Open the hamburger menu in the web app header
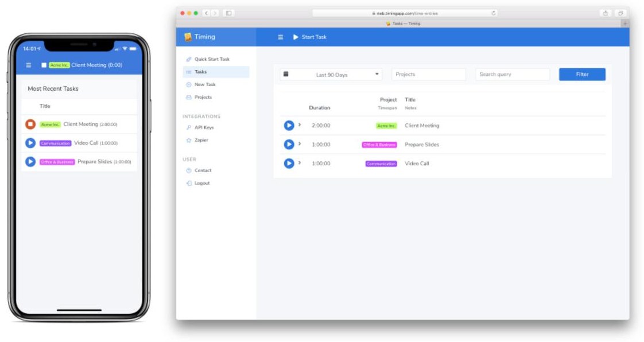The height and width of the screenshot is (342, 644). (x=281, y=37)
